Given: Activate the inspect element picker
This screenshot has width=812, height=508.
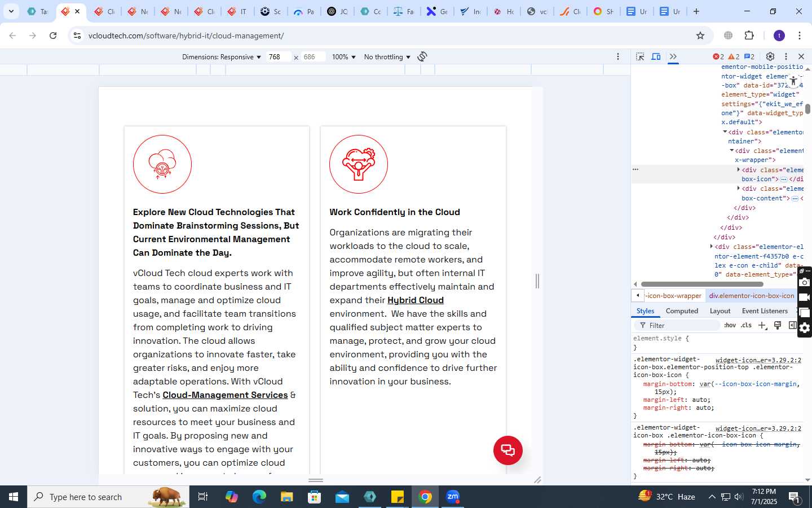Looking at the screenshot, I should click(640, 56).
